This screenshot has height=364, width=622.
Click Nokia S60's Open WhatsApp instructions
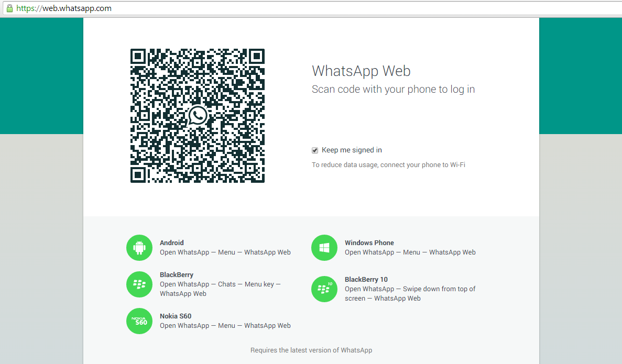tap(225, 326)
